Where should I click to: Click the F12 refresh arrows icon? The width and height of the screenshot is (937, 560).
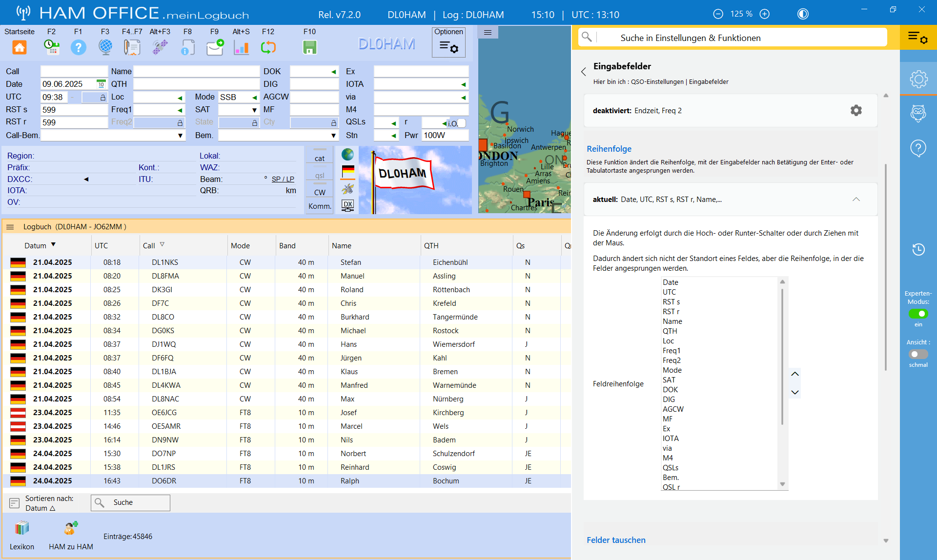[x=268, y=47]
